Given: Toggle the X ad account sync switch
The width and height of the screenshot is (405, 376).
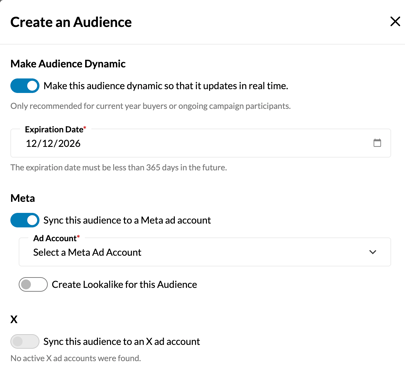Looking at the screenshot, I should coord(25,341).
